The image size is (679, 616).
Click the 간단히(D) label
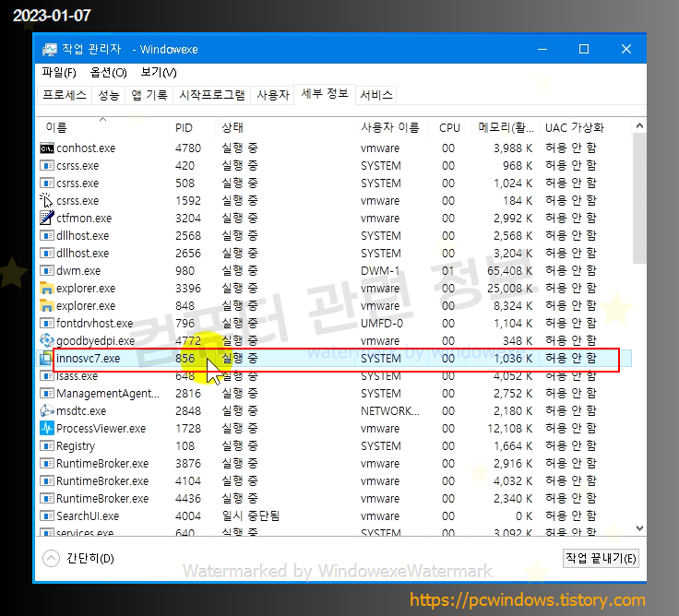pos(90,558)
